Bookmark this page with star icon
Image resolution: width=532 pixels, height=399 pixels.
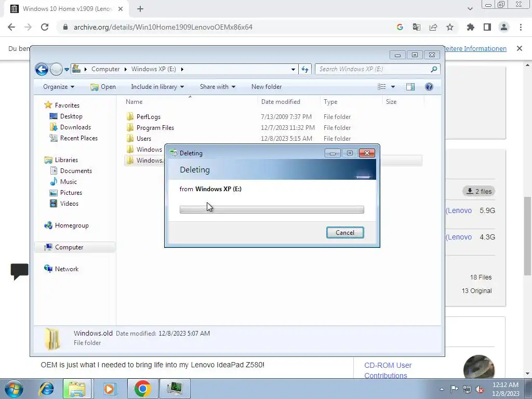pos(450,27)
